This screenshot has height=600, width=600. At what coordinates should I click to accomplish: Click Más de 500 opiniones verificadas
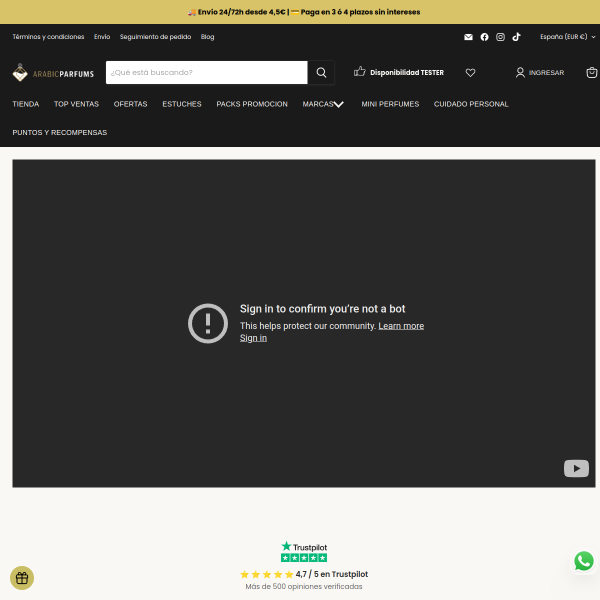point(304,586)
